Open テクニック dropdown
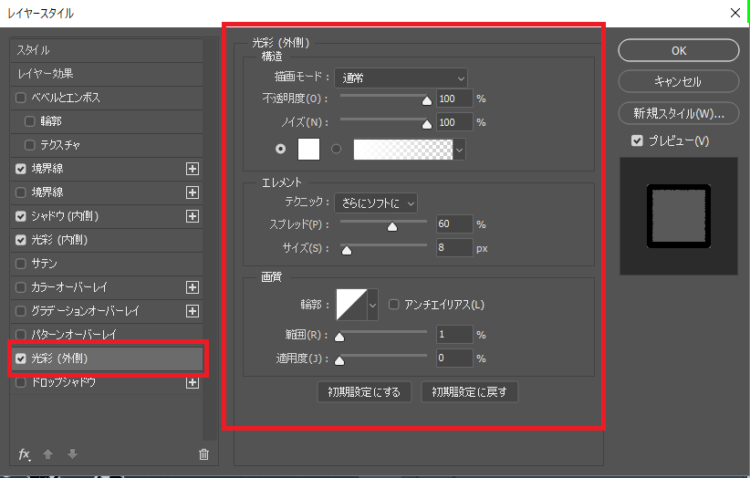This screenshot has height=478, width=750. pyautogui.click(x=376, y=203)
